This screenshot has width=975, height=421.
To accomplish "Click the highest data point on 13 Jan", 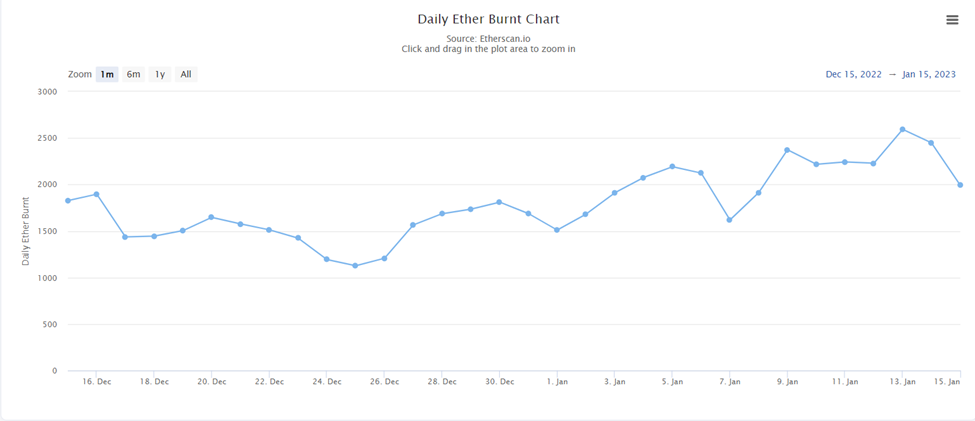I will click(903, 129).
